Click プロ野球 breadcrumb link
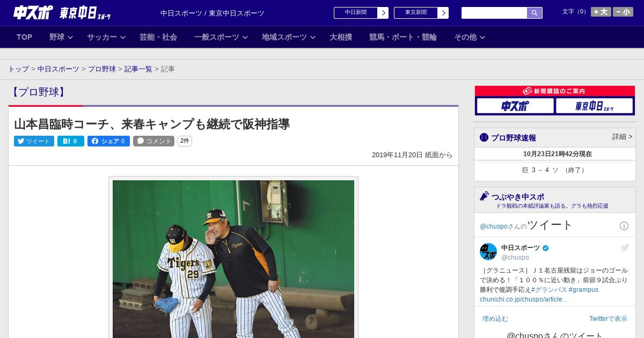The width and height of the screenshot is (644, 338). 102,69
